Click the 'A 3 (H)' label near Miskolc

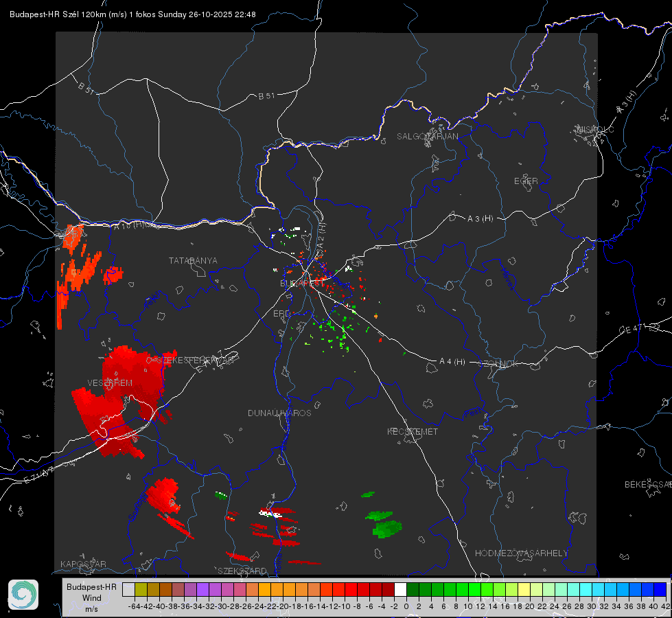[x=627, y=102]
